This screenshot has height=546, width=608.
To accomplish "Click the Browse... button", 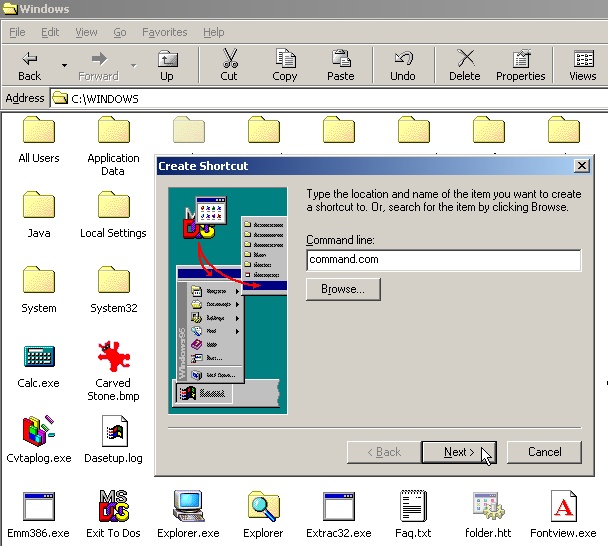I will coord(343,289).
